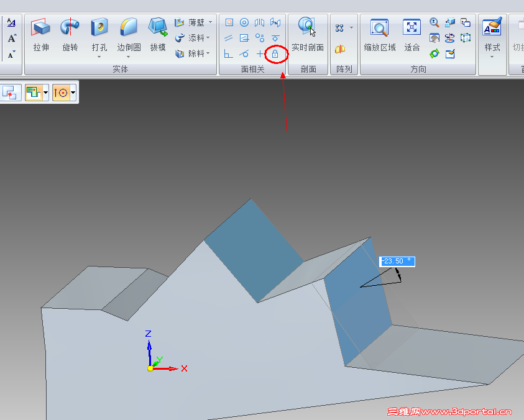The height and width of the screenshot is (420, 524).
Task: Open dropdown beside the extent direction button
Action: click(x=45, y=93)
